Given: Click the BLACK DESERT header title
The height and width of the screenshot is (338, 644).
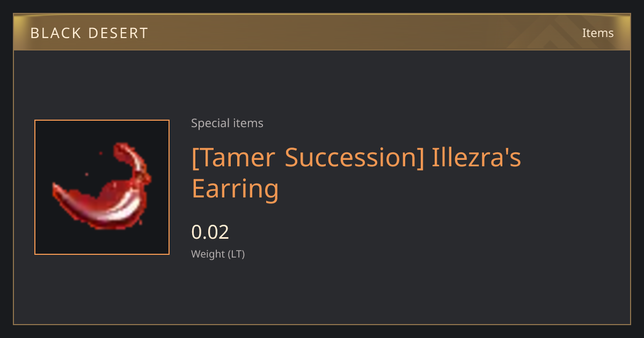Looking at the screenshot, I should click(89, 33).
